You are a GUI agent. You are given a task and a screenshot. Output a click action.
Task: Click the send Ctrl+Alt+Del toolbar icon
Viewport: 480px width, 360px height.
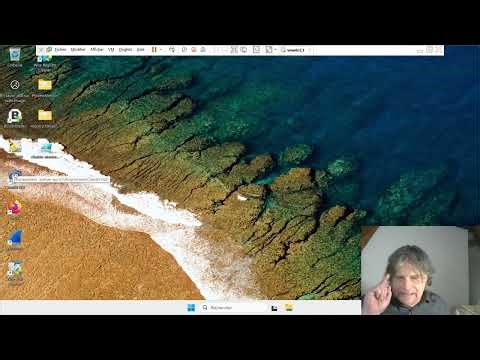coord(172,50)
